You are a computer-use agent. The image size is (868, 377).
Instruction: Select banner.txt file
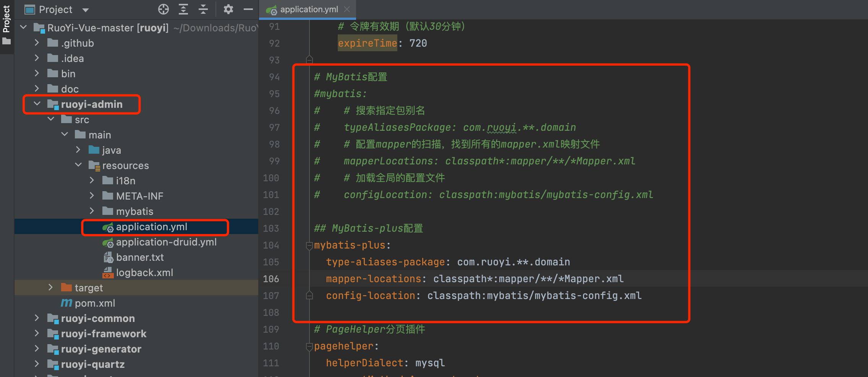point(136,257)
